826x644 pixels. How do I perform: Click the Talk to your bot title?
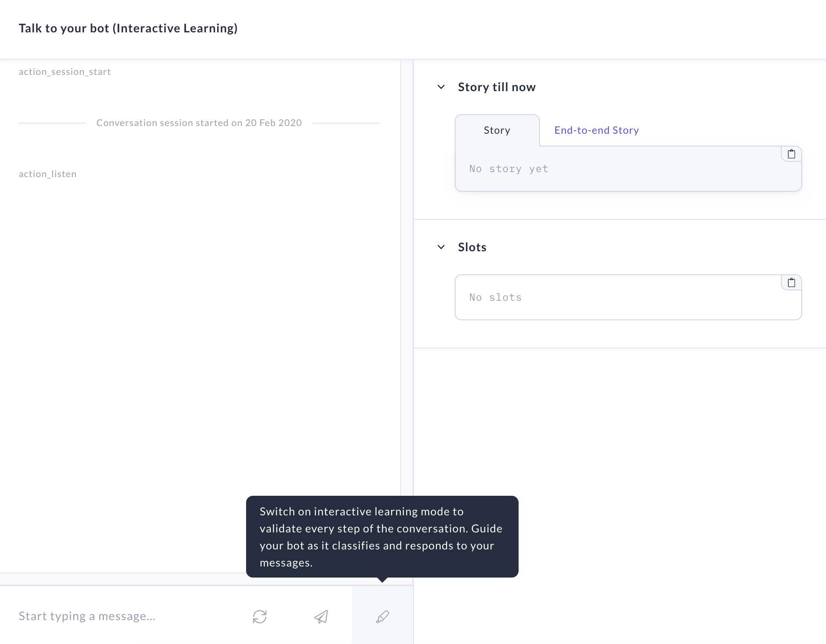coord(128,28)
